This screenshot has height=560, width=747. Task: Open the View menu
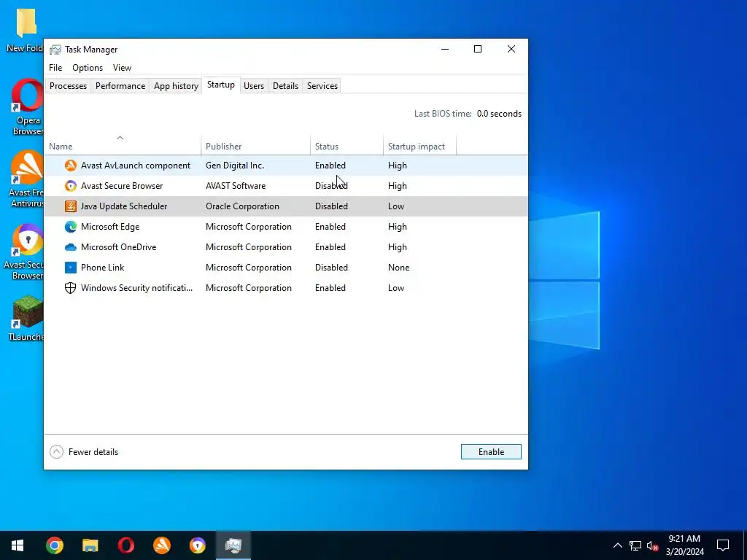point(122,68)
